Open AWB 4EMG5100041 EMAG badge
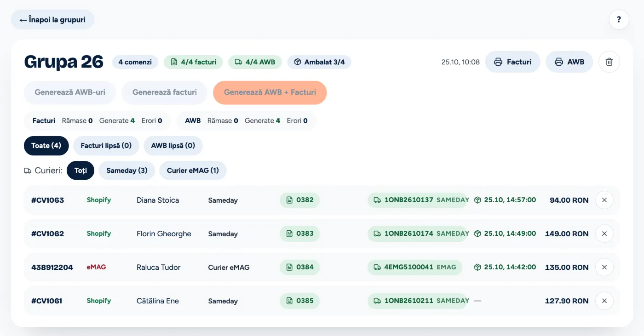The width and height of the screenshot is (644, 336). pyautogui.click(x=415, y=268)
